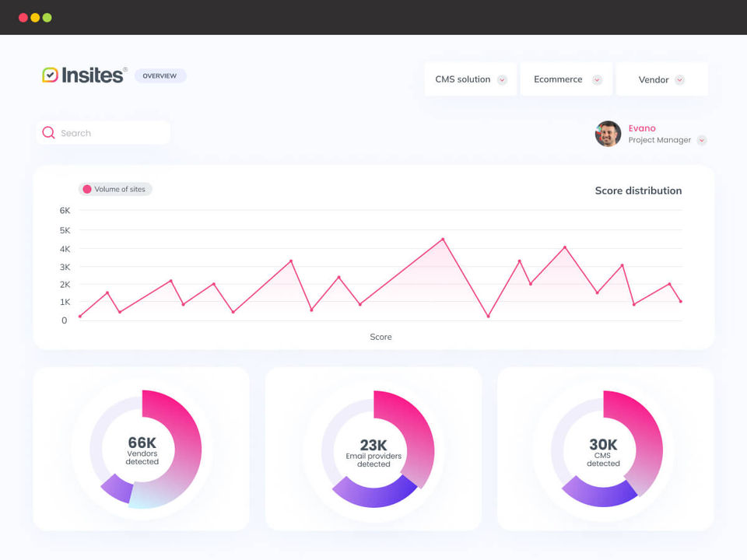The width and height of the screenshot is (747, 560).
Task: Click the search magnifier icon
Action: [48, 132]
